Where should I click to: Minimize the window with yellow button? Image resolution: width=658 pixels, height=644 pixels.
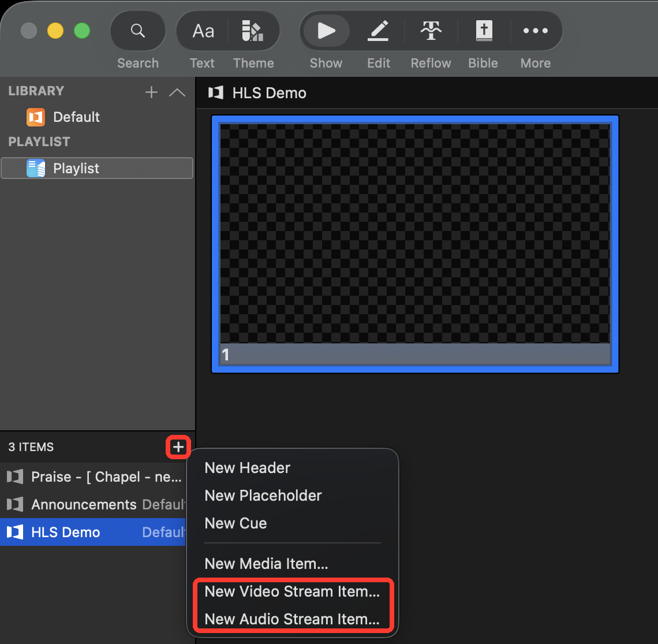(x=55, y=31)
